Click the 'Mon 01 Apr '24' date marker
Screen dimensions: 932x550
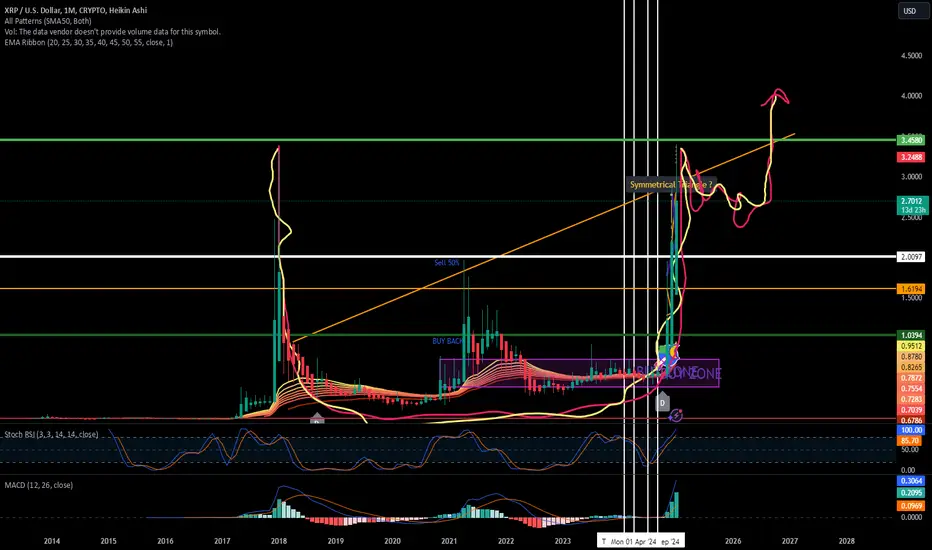pyautogui.click(x=633, y=542)
